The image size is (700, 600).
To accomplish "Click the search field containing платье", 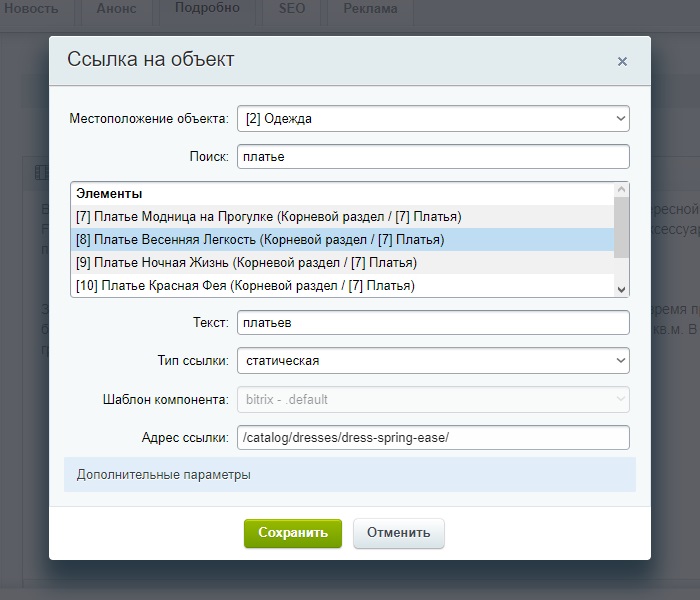I will point(432,157).
